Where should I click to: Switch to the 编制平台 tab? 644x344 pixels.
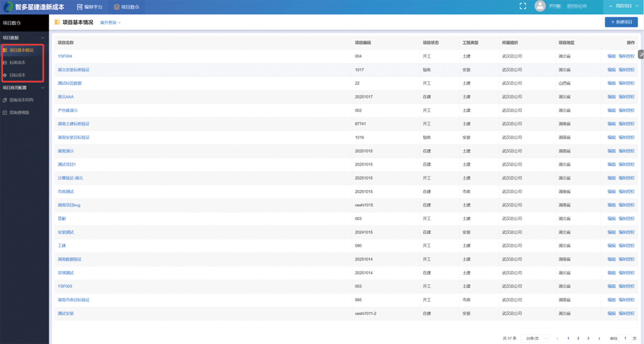click(x=90, y=7)
